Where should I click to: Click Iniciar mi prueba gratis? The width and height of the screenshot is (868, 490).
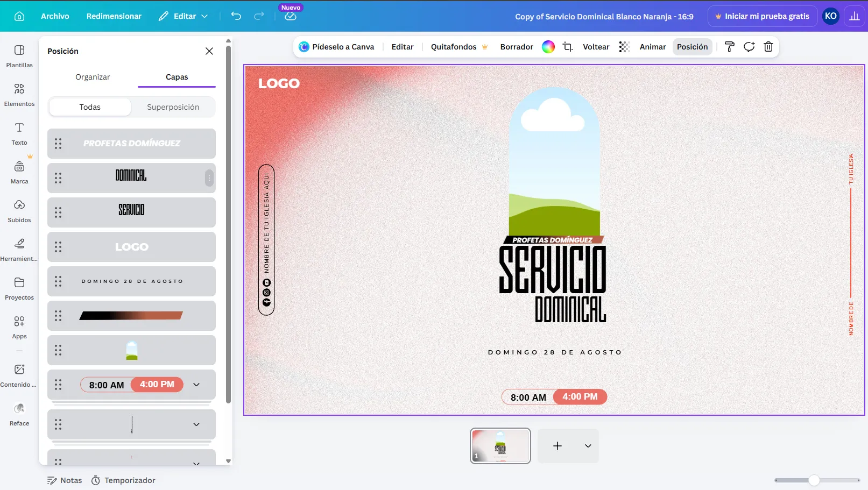tap(763, 16)
